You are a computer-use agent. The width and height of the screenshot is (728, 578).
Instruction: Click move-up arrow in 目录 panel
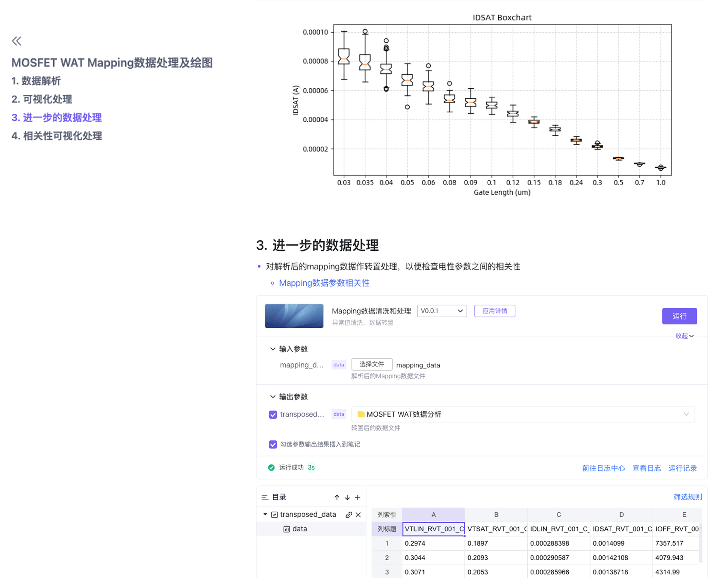pyautogui.click(x=337, y=497)
